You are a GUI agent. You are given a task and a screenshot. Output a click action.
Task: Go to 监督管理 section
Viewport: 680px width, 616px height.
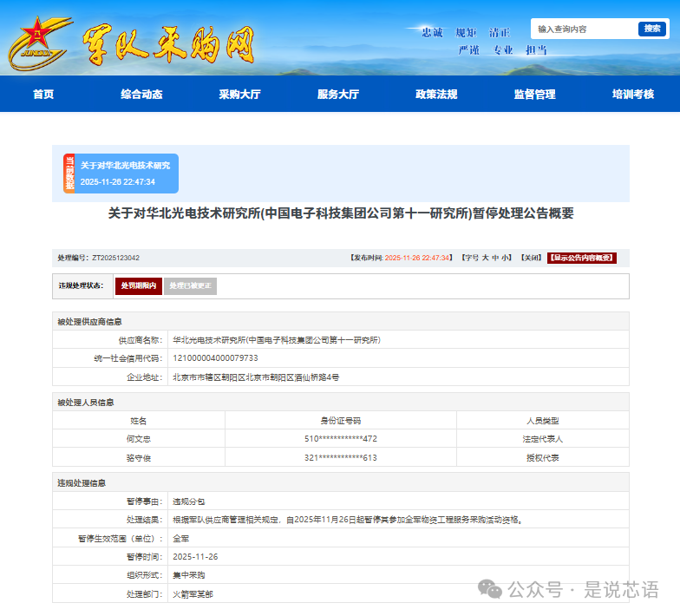tap(534, 95)
